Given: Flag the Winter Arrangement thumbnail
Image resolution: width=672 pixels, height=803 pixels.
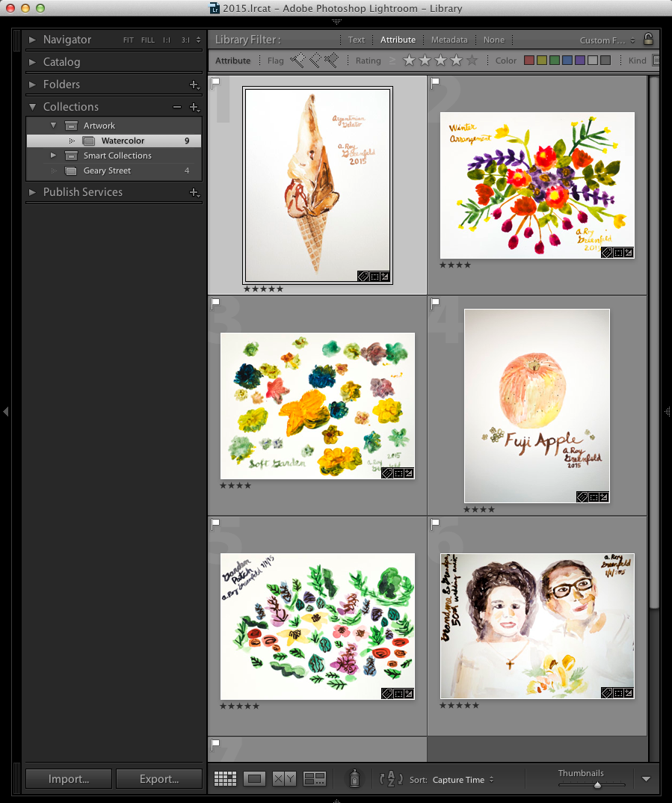Looking at the screenshot, I should pyautogui.click(x=434, y=84).
